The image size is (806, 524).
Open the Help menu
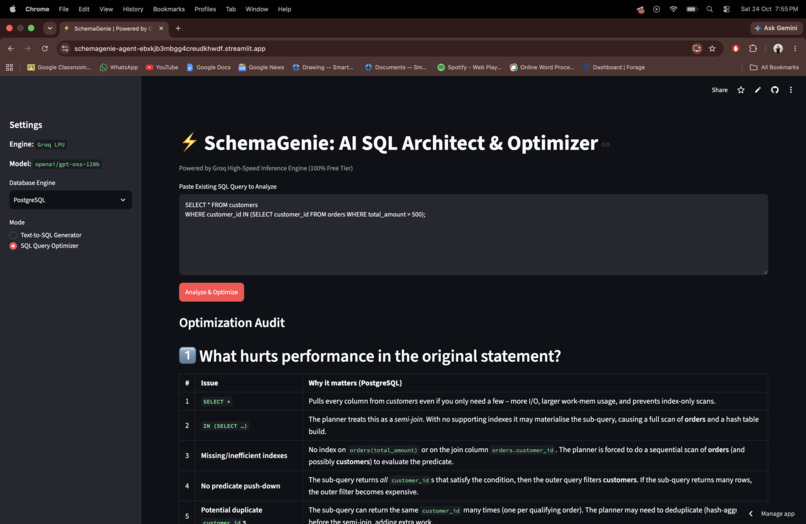[x=284, y=9]
